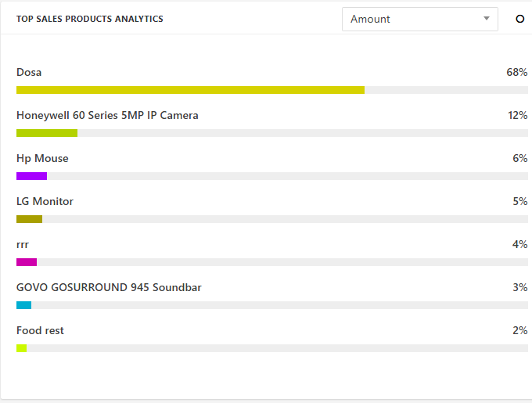Open the Amount dropdown
The height and width of the screenshot is (403, 532).
pos(419,20)
